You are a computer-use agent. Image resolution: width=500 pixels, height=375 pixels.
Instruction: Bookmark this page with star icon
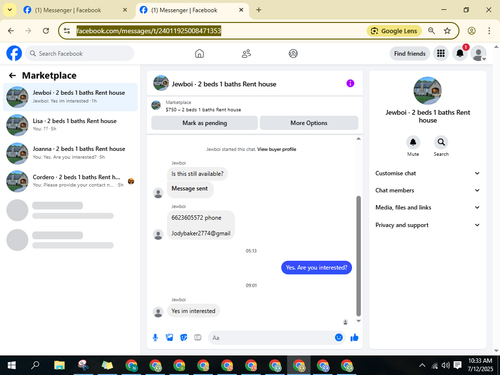(x=447, y=31)
